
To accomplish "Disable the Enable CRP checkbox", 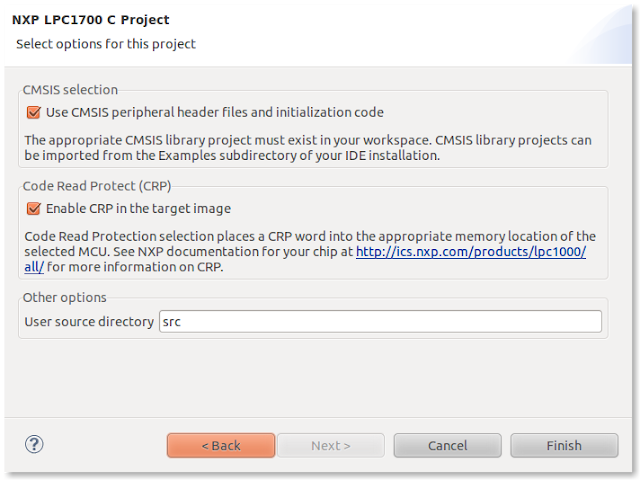I will tap(33, 209).
